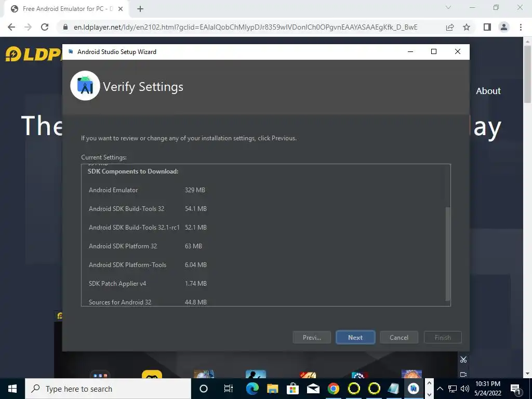Cancel the Android Studio setup
The width and height of the screenshot is (532, 399).
(398, 337)
